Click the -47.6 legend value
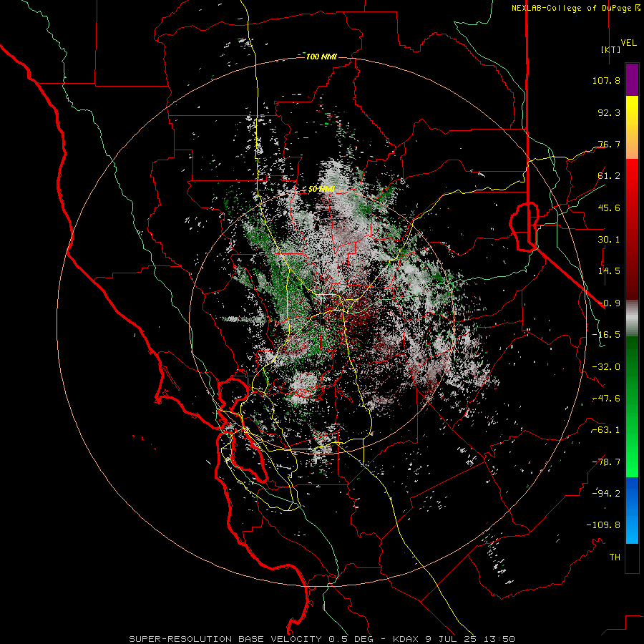The image size is (644, 644). tap(606, 399)
